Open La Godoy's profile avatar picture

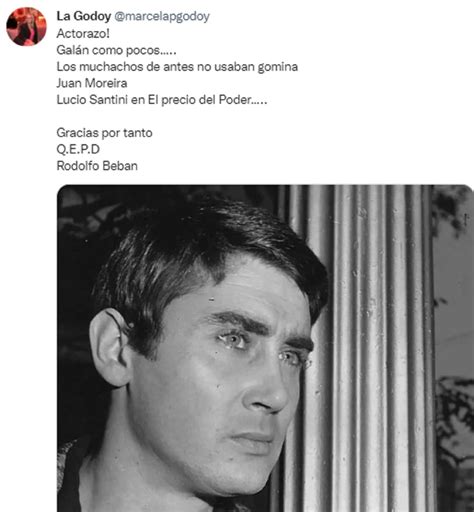click(26, 26)
